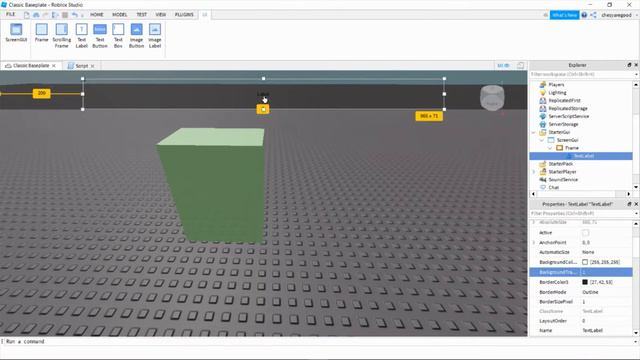Select the Frame item in Explorer
The image size is (640, 360).
coord(571,148)
